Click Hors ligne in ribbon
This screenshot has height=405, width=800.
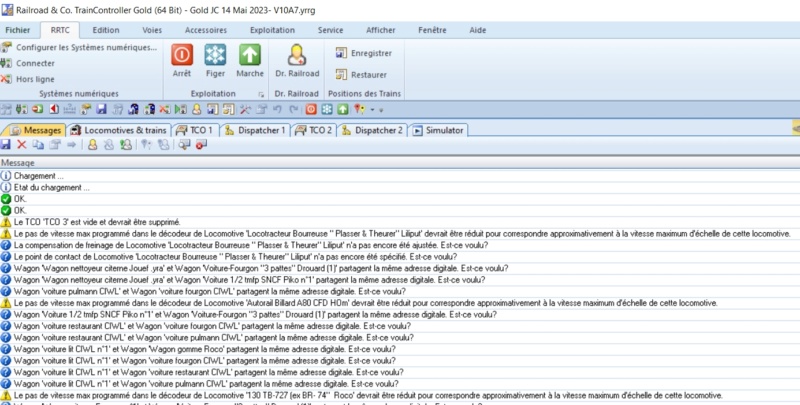click(x=28, y=79)
